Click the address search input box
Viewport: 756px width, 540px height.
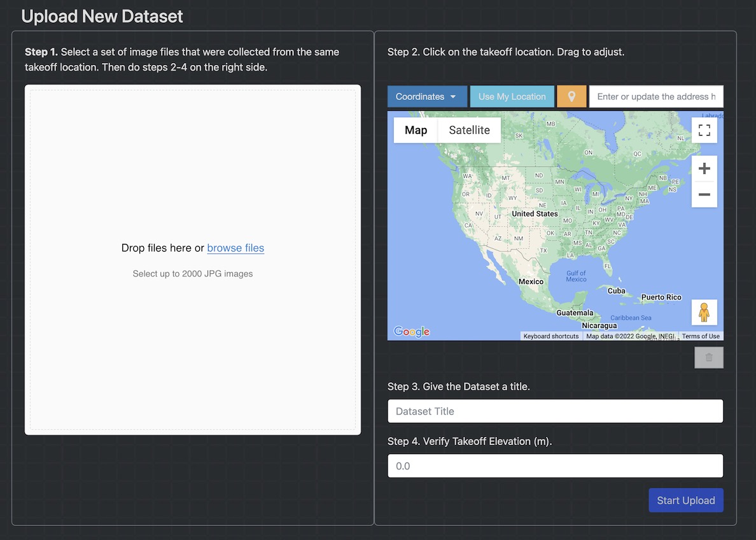coord(655,97)
